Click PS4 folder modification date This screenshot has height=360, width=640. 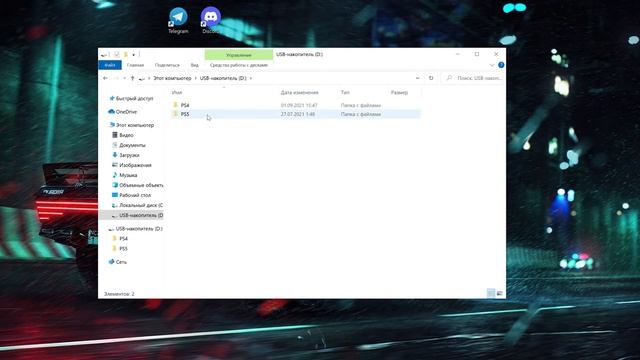[299, 105]
